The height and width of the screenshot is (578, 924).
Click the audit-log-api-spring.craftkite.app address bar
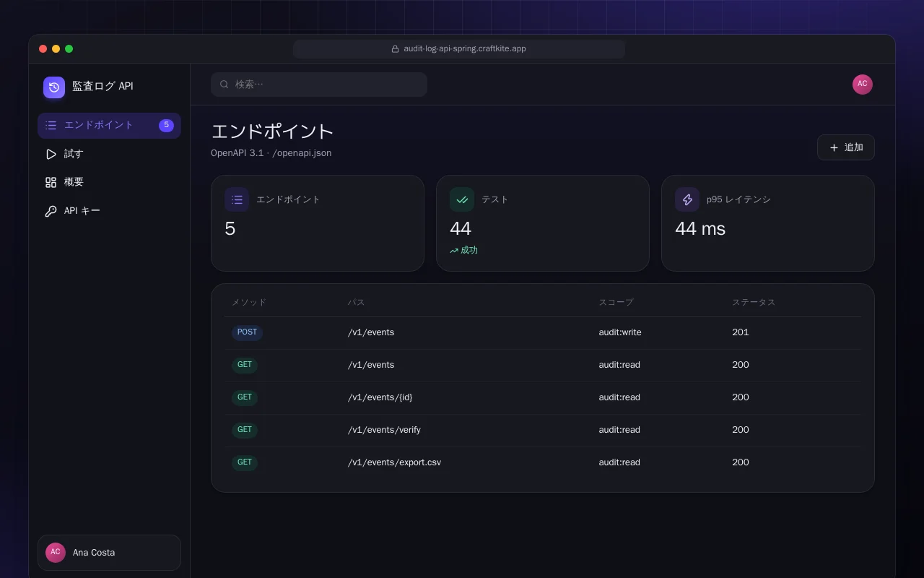point(459,49)
